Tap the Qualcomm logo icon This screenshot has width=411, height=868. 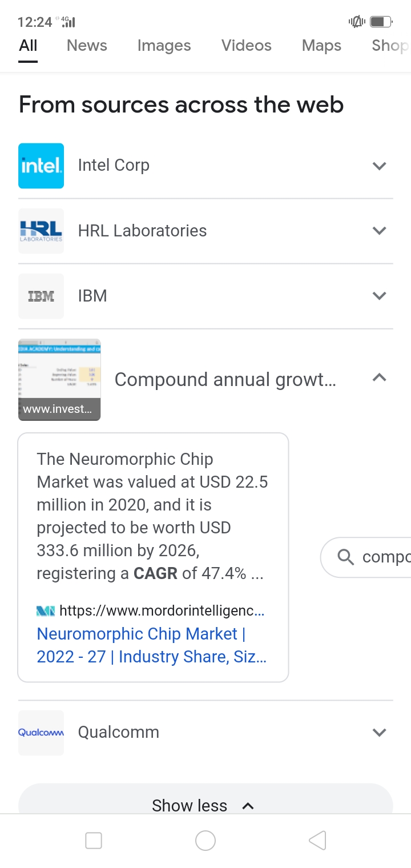41,733
